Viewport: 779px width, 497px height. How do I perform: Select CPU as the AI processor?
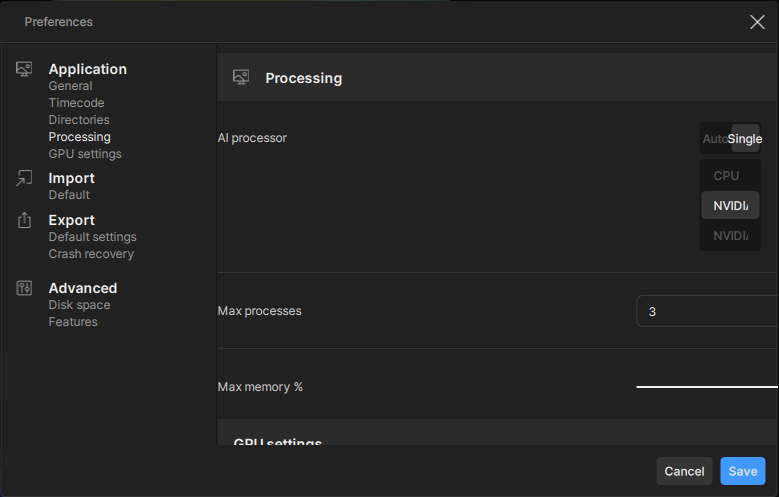[x=727, y=176]
